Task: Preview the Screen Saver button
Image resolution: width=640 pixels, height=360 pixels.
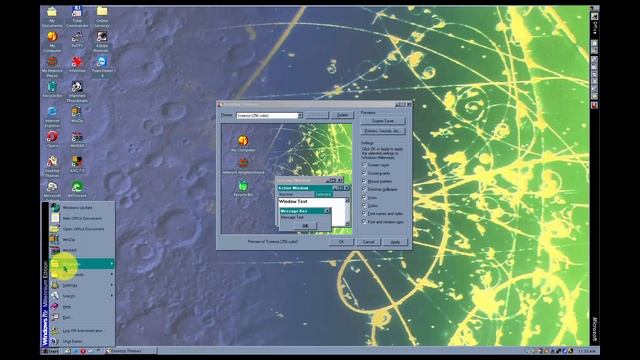Action: pos(383,121)
